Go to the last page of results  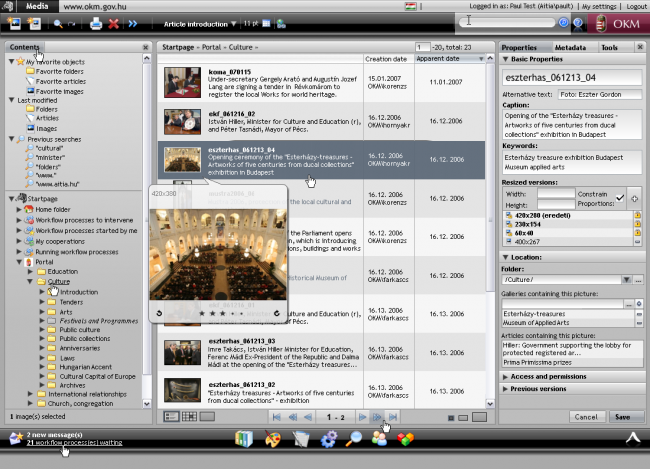pyautogui.click(x=393, y=417)
